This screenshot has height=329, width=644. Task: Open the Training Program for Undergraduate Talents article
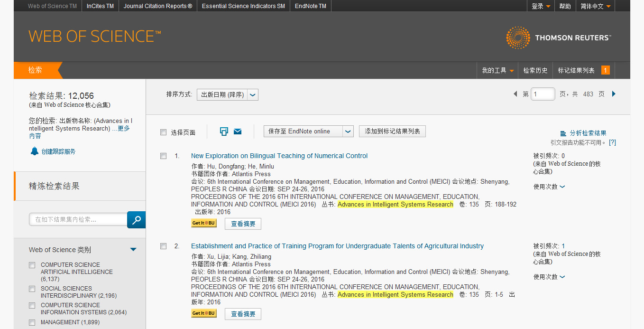(337, 246)
